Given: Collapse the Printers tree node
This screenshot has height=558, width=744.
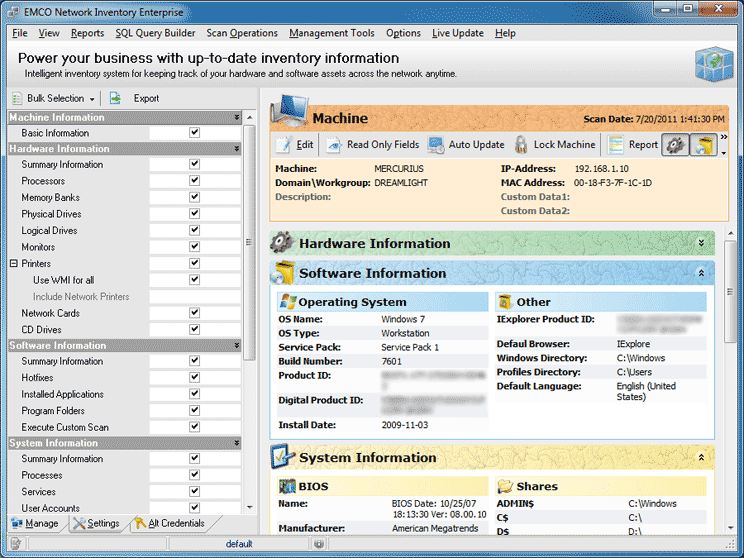Looking at the screenshot, I should (x=14, y=264).
